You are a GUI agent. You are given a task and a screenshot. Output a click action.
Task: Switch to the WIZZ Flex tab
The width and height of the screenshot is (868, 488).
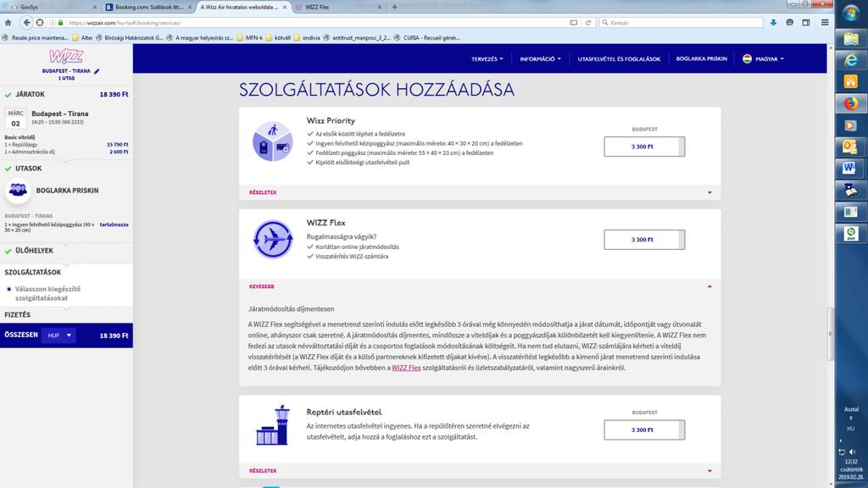click(337, 7)
